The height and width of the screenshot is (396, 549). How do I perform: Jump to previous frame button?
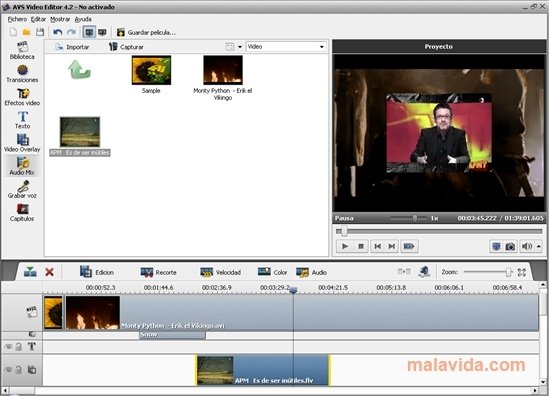click(x=377, y=246)
